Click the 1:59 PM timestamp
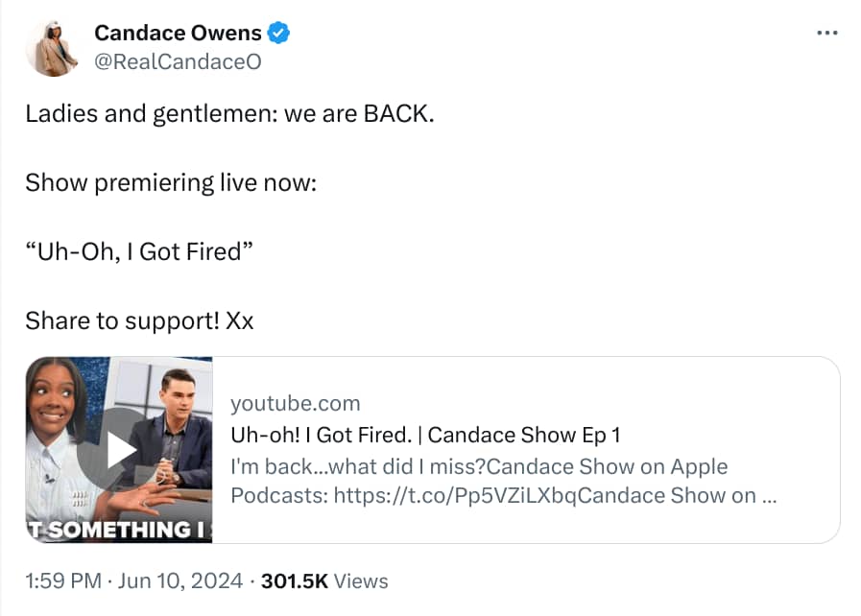The width and height of the screenshot is (861, 616). point(63,580)
